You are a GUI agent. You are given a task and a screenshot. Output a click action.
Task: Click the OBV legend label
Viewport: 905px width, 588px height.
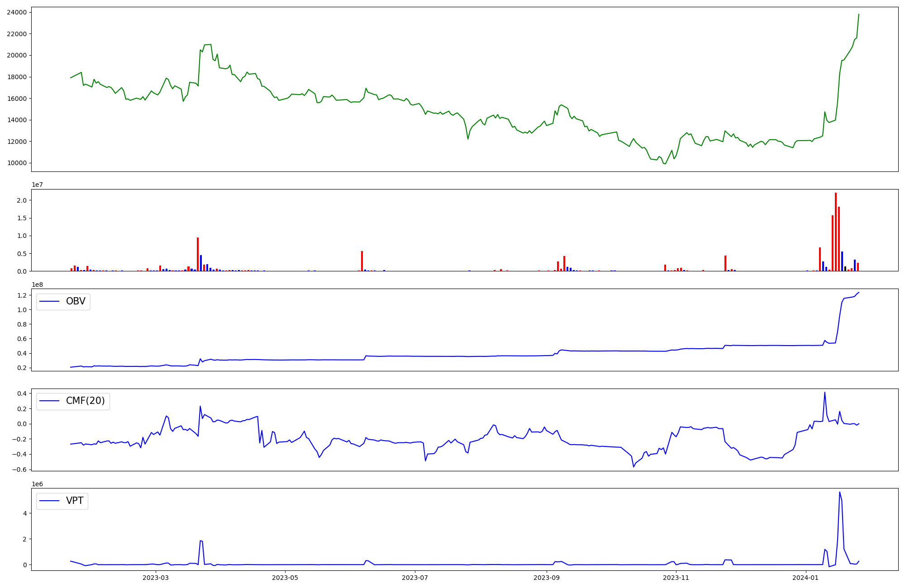(76, 301)
